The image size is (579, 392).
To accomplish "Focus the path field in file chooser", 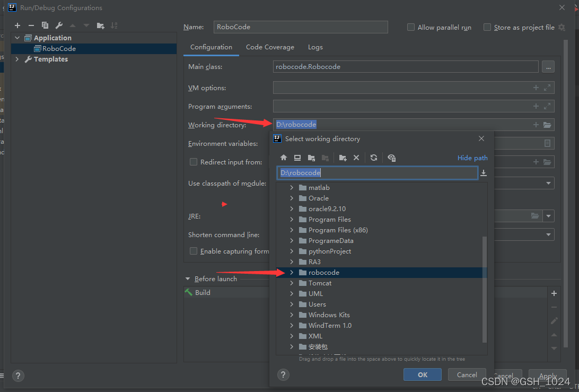I will [377, 173].
